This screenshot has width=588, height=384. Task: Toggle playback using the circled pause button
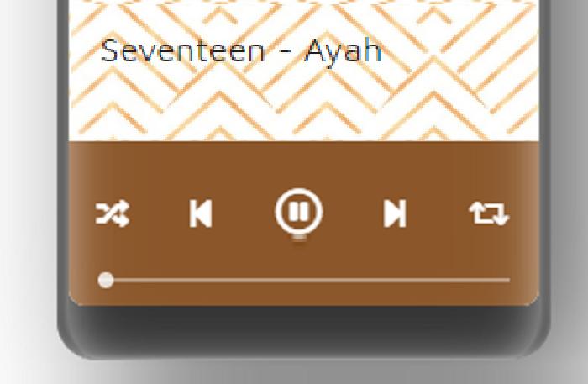coord(298,212)
